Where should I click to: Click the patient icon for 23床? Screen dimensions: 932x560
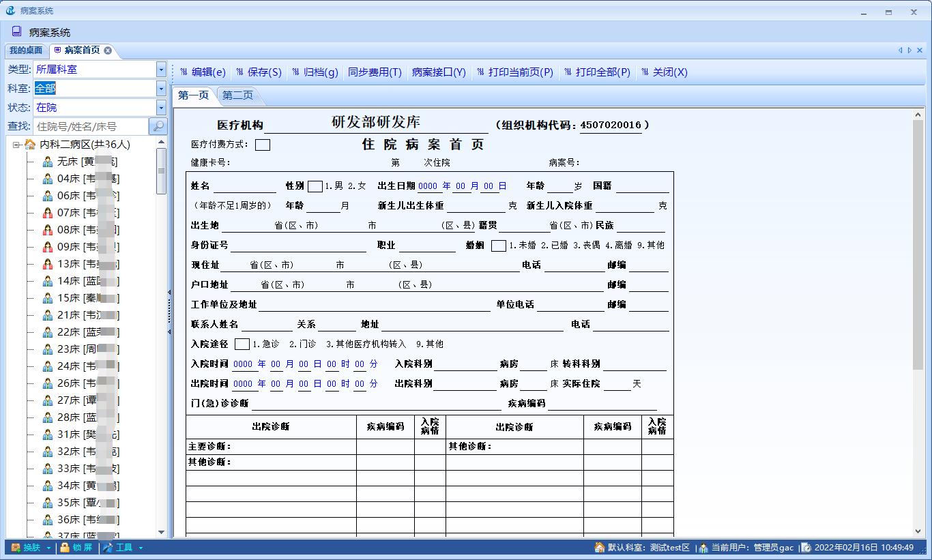pyautogui.click(x=48, y=349)
